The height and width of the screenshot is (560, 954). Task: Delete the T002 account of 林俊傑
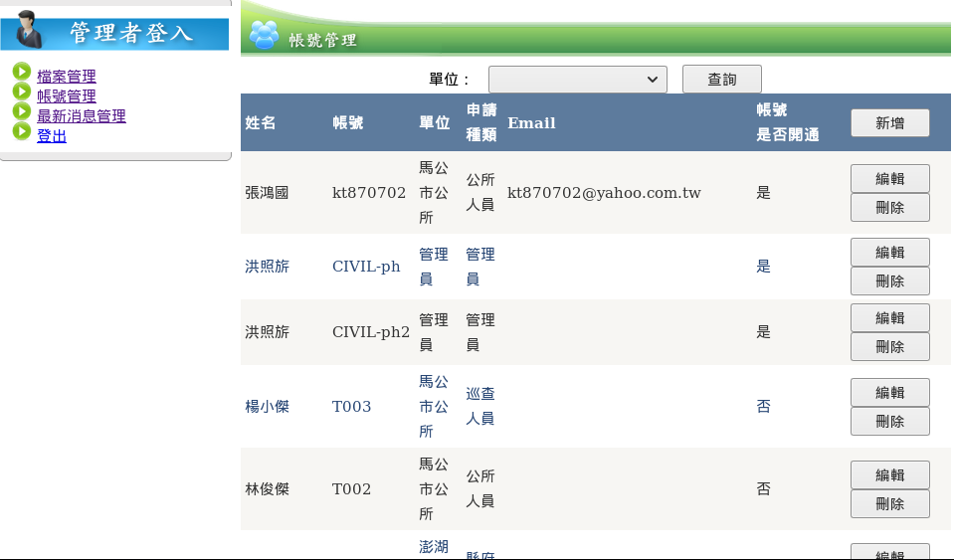(889, 503)
